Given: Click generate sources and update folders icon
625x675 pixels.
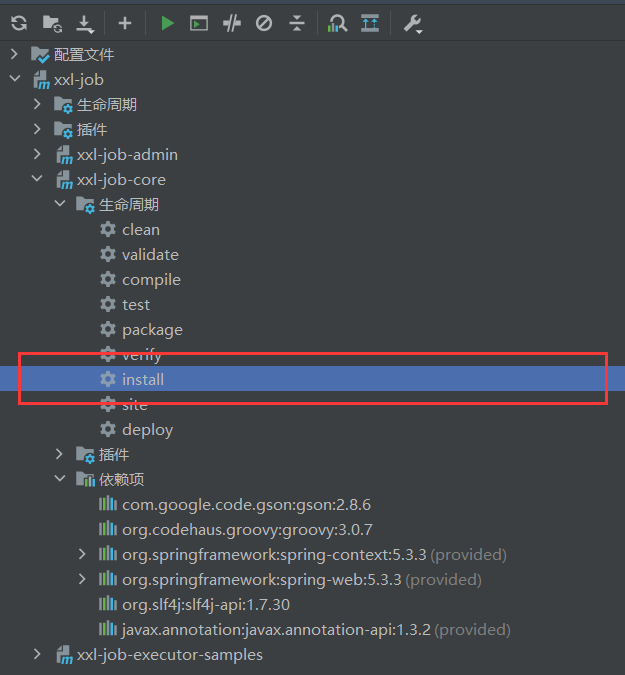Looking at the screenshot, I should click(53, 23).
